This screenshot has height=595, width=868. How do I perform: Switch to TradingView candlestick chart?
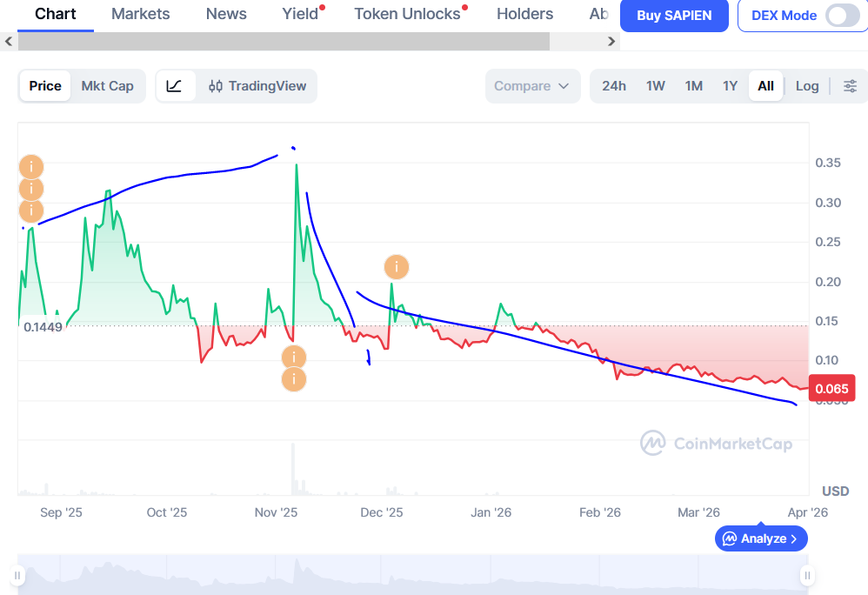point(257,86)
